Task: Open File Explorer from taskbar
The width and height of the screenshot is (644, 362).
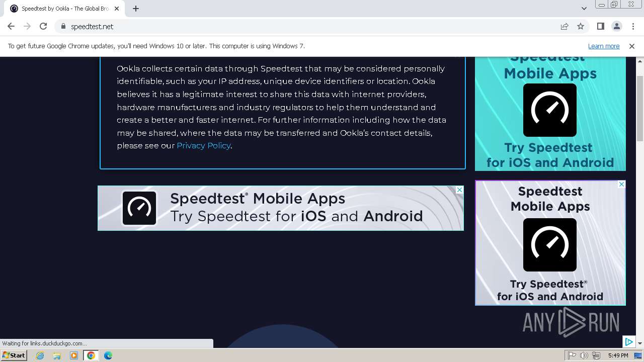Action: pos(57,355)
